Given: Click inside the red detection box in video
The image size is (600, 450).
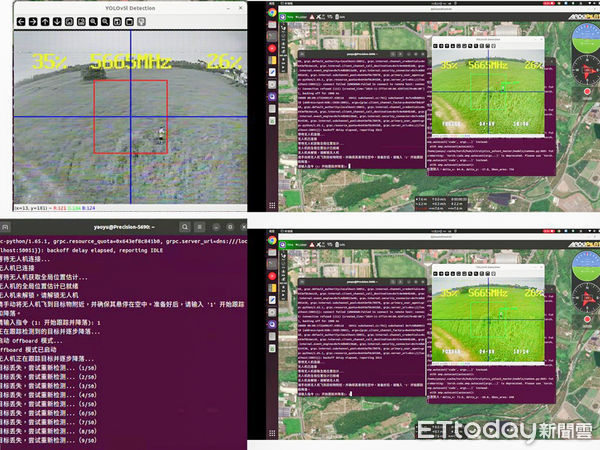Looking at the screenshot, I should point(130,116).
